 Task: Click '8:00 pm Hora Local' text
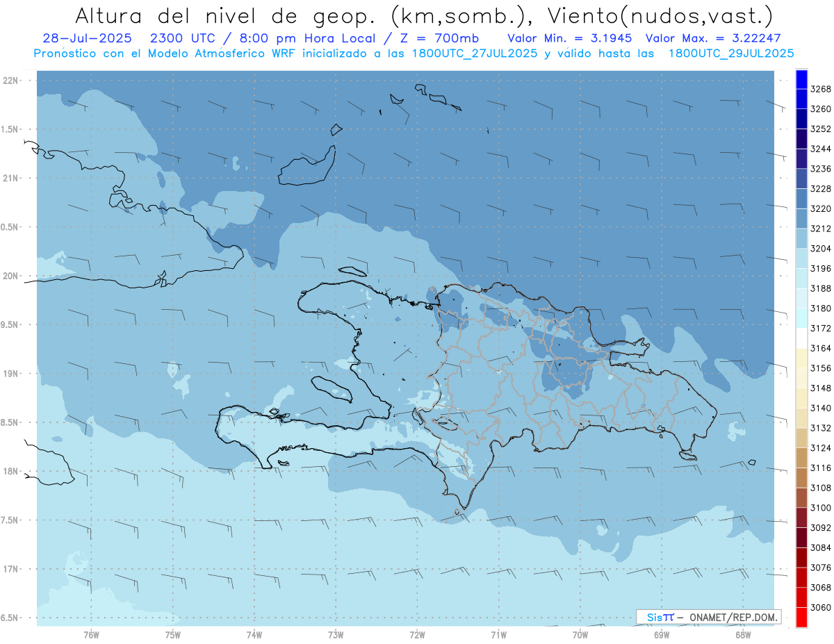click(x=308, y=38)
